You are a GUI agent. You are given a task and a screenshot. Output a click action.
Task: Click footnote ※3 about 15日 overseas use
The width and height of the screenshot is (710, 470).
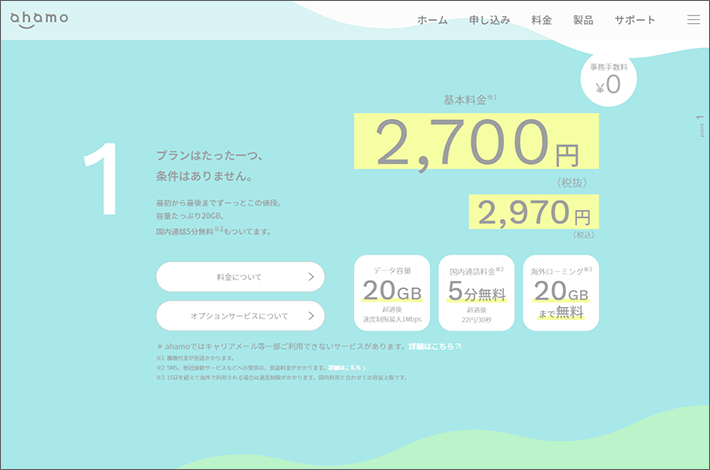(282, 377)
